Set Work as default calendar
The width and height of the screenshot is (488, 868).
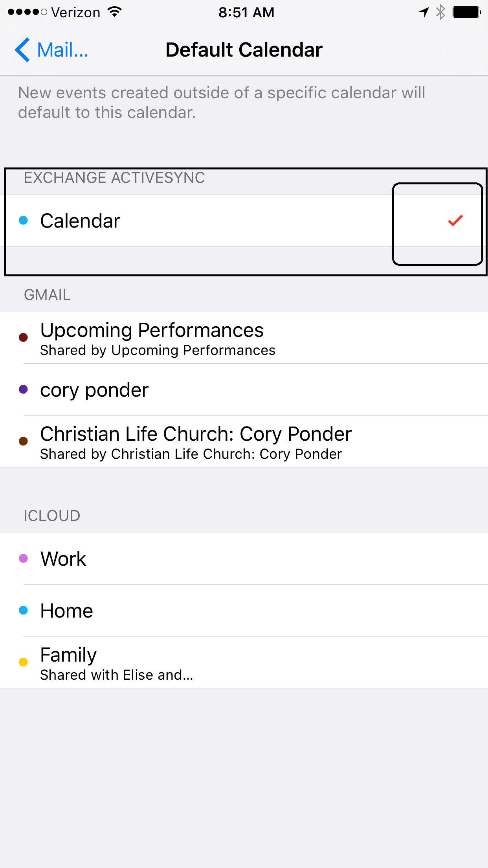point(196,559)
